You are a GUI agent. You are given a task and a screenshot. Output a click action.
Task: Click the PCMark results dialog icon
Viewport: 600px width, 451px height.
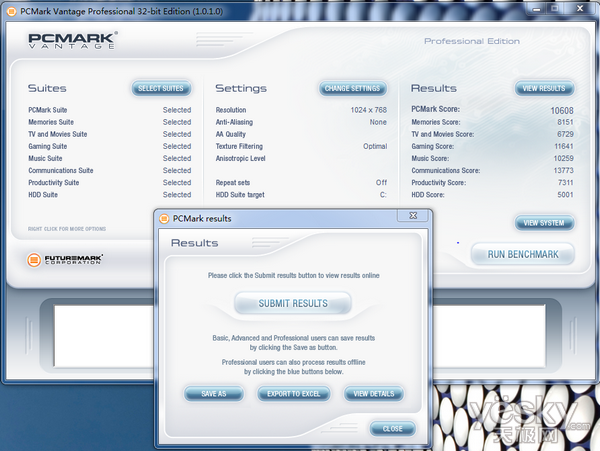[164, 219]
